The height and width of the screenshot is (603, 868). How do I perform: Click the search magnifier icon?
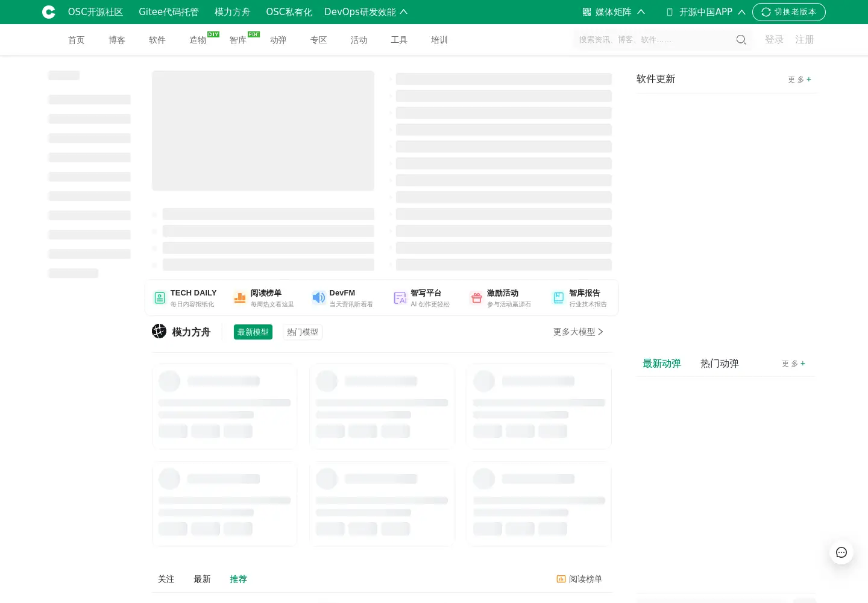coord(741,40)
